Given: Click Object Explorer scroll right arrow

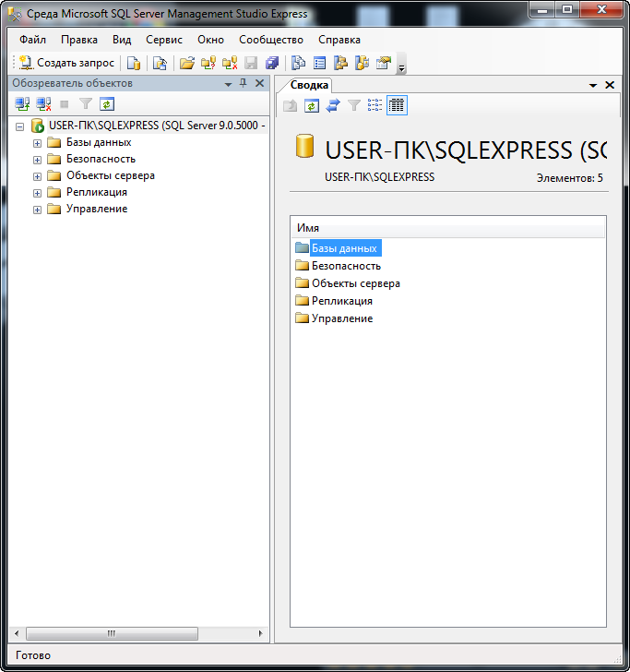Looking at the screenshot, I should pyautogui.click(x=260, y=633).
